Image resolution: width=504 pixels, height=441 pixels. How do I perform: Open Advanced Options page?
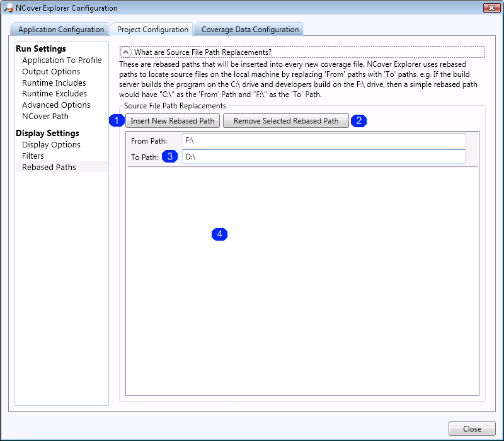tap(56, 105)
